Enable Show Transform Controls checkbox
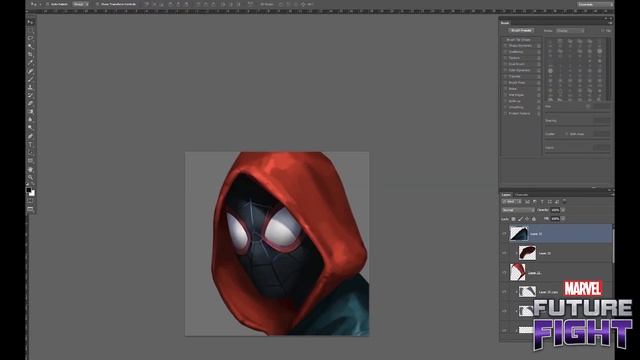Screen dimensions: 640x360 97,4
